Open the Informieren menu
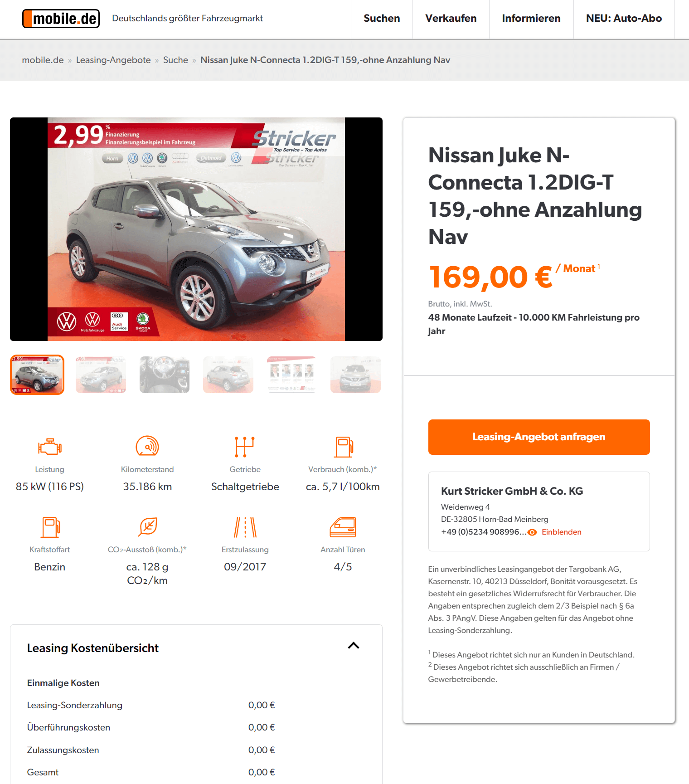Viewport: 689px width, 784px height. click(531, 19)
